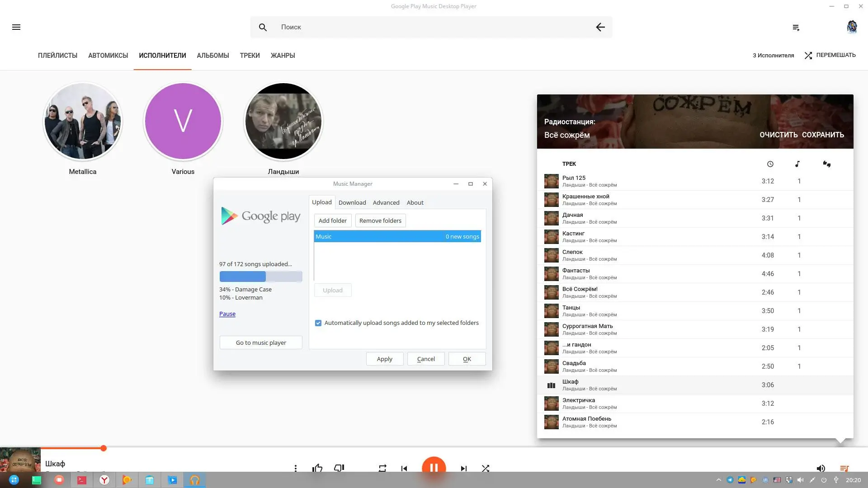
Task: Open the Yandex browser taskbar icon
Action: coord(104,480)
